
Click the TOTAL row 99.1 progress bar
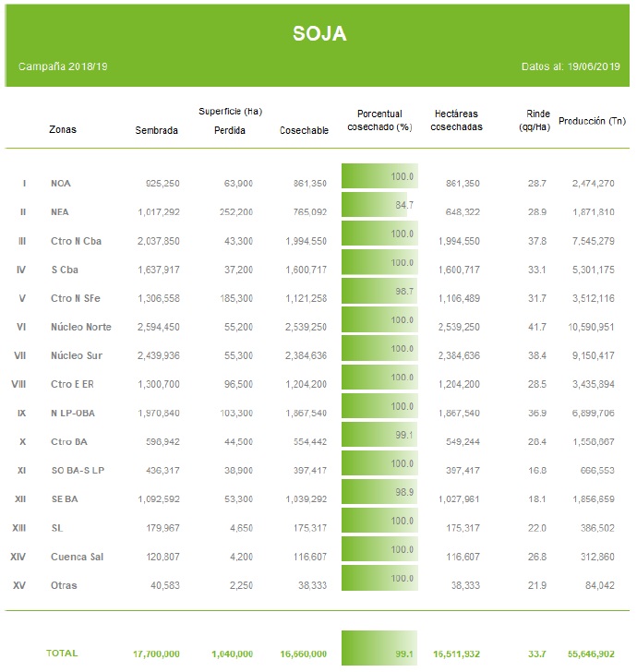click(x=379, y=647)
